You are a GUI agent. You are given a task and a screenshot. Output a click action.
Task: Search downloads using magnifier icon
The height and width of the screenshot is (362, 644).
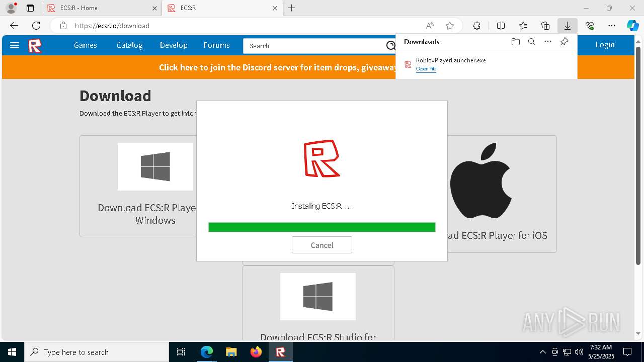pos(531,42)
